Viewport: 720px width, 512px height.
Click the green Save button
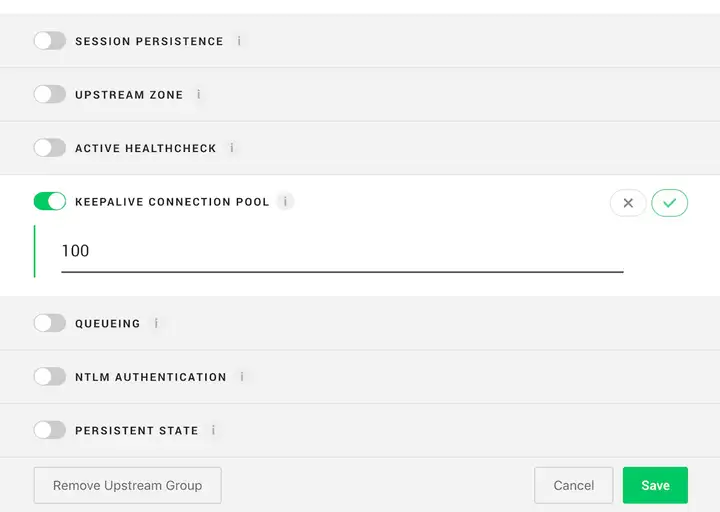point(655,485)
